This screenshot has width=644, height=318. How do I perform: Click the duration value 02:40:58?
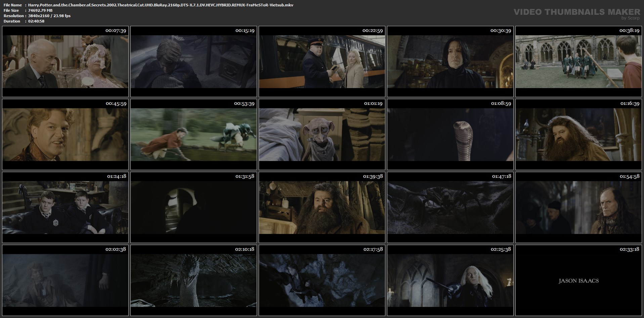36,21
